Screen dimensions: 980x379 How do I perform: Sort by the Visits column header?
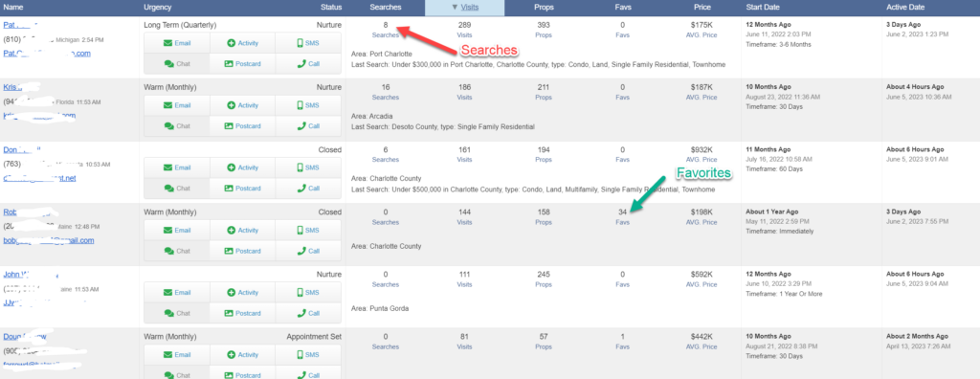tap(464, 8)
